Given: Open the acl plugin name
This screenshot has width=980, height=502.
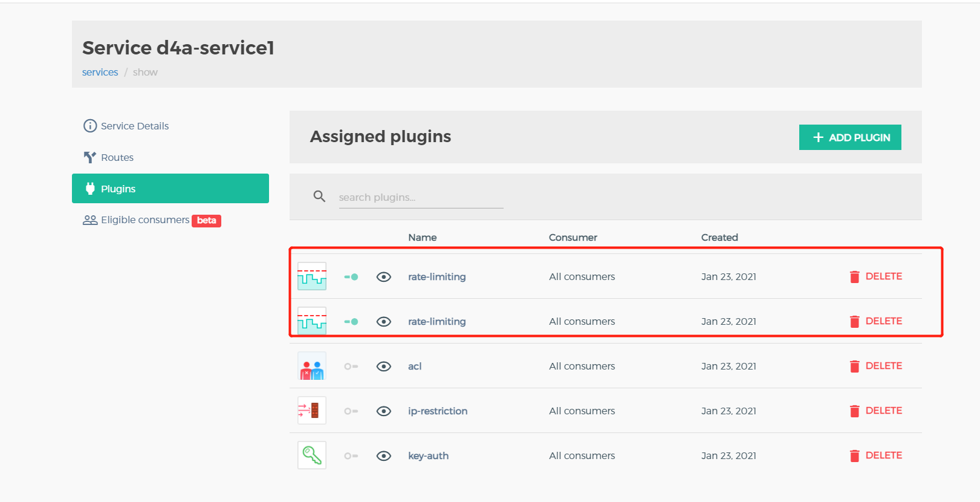Looking at the screenshot, I should [415, 366].
